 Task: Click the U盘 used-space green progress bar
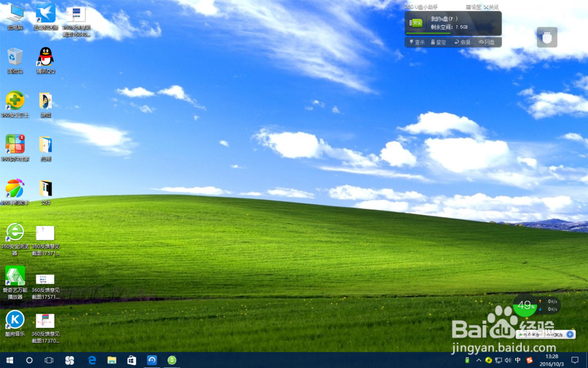429,34
